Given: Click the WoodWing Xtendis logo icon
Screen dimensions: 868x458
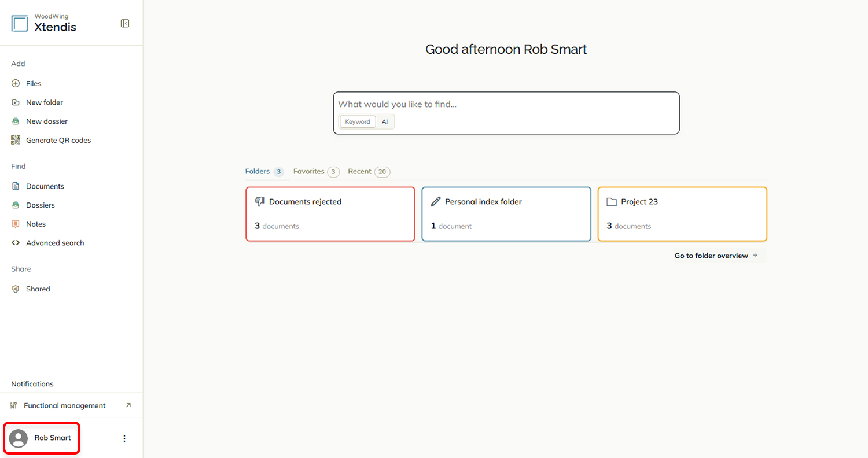Looking at the screenshot, I should pyautogui.click(x=20, y=24).
